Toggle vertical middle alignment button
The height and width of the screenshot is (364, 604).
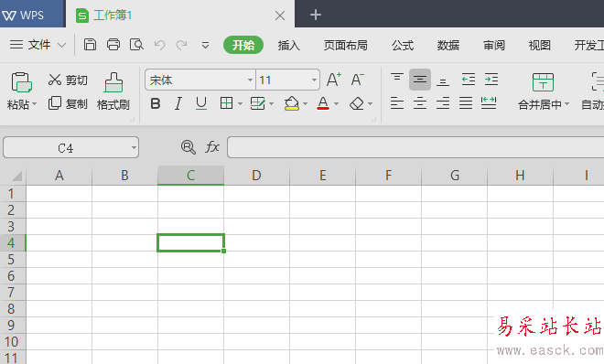420,80
